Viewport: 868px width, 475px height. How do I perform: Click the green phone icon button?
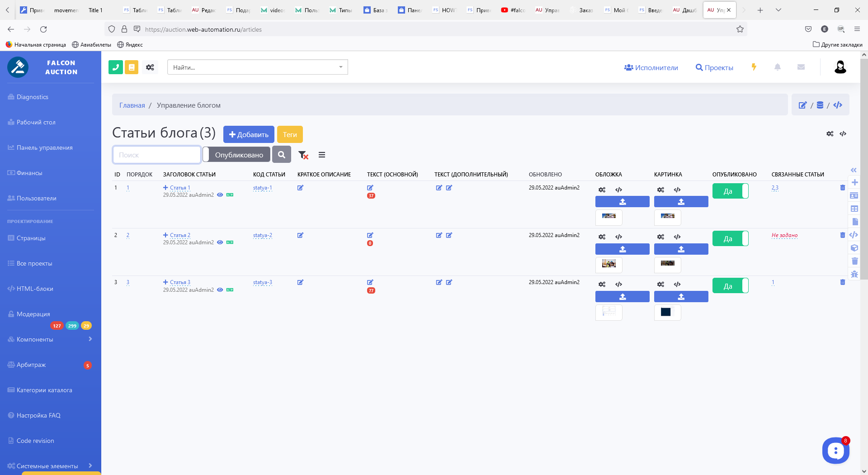point(116,67)
